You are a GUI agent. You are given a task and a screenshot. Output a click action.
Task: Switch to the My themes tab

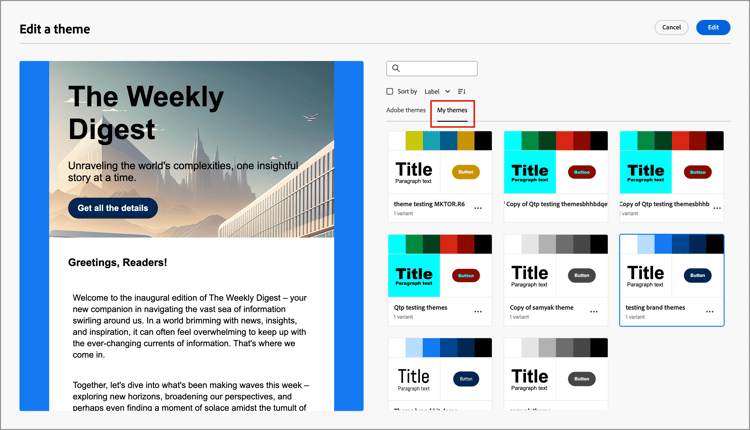point(452,110)
